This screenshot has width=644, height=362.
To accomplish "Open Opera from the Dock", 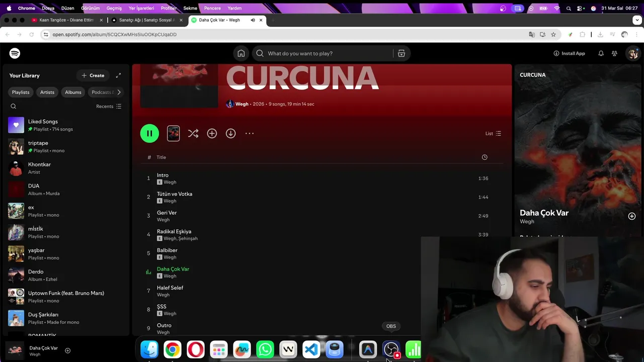I will coord(196,349).
